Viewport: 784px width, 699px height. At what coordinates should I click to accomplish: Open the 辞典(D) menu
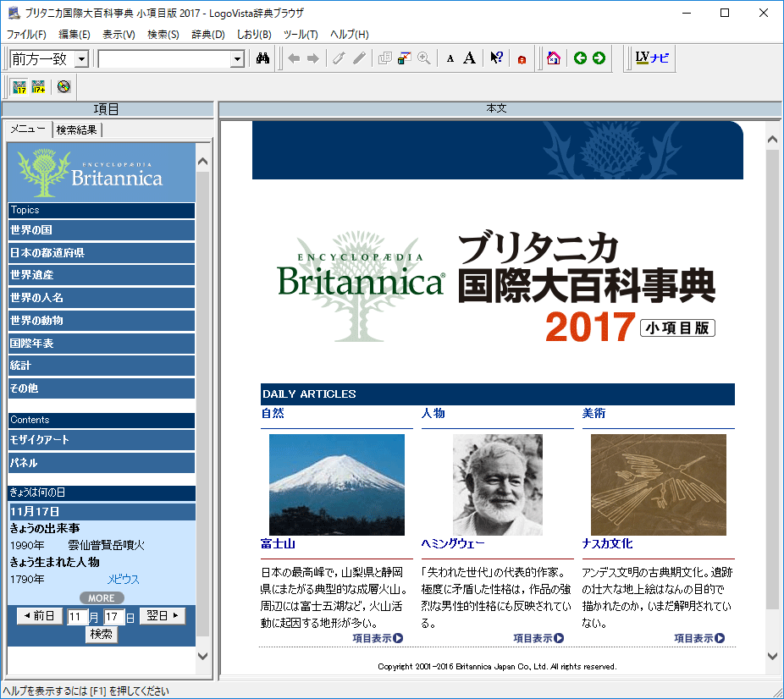[208, 35]
